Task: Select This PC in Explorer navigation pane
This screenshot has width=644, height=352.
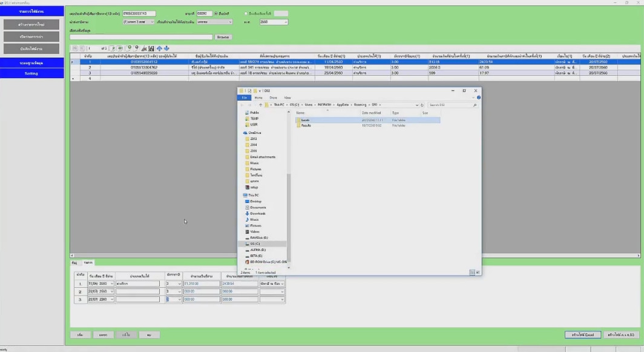Action: click(254, 195)
